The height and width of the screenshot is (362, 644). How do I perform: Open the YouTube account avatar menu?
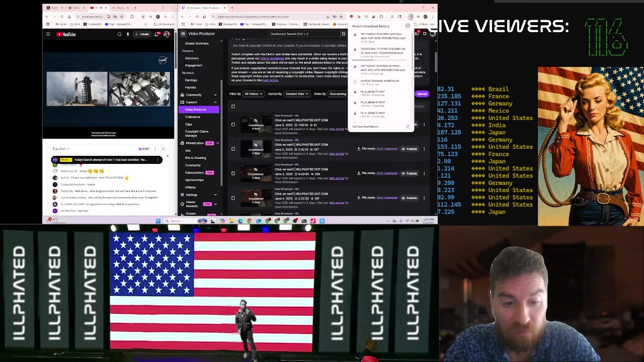pos(167,34)
